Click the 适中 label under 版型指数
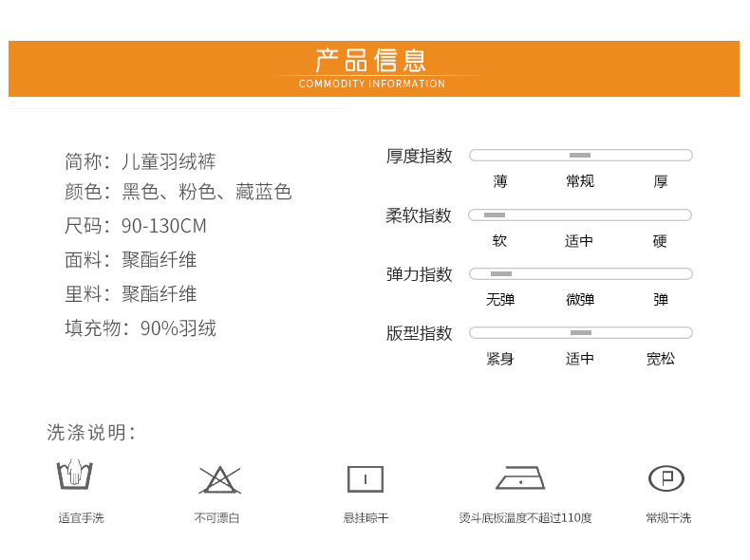The height and width of the screenshot is (560, 750). click(580, 359)
